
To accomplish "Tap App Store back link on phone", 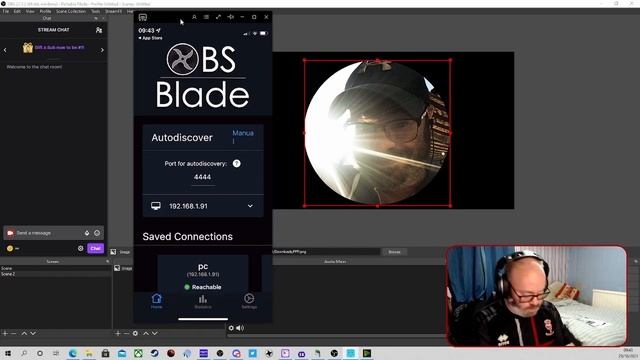I will (x=150, y=38).
